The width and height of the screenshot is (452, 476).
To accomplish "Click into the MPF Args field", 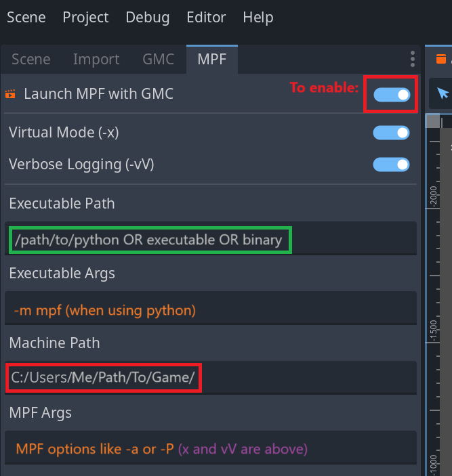I will 210,448.
